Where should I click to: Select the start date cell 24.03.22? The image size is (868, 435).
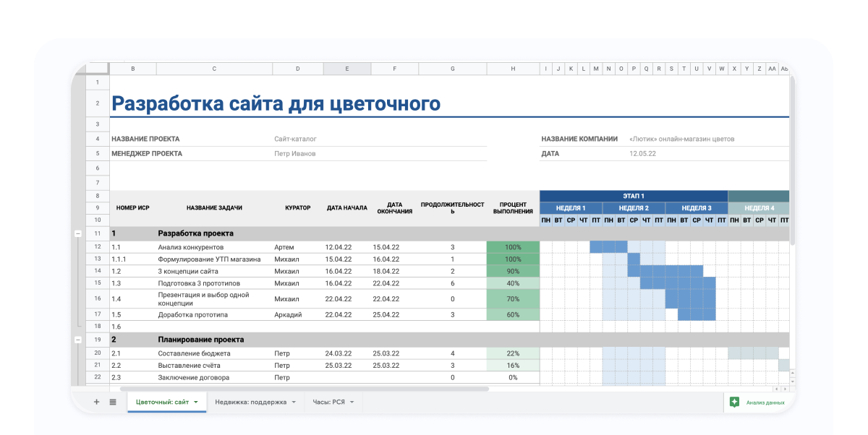(x=346, y=354)
